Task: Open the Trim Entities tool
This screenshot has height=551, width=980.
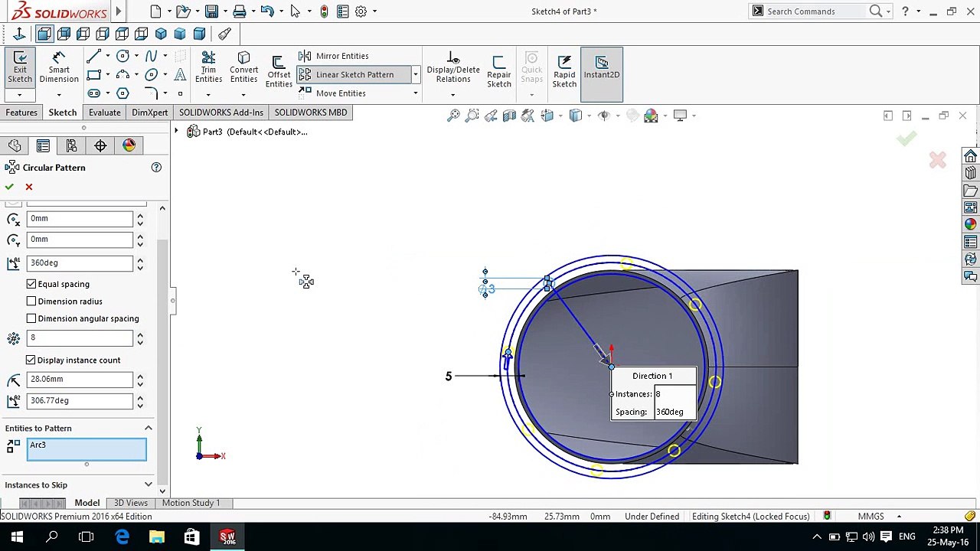Action: (208, 68)
